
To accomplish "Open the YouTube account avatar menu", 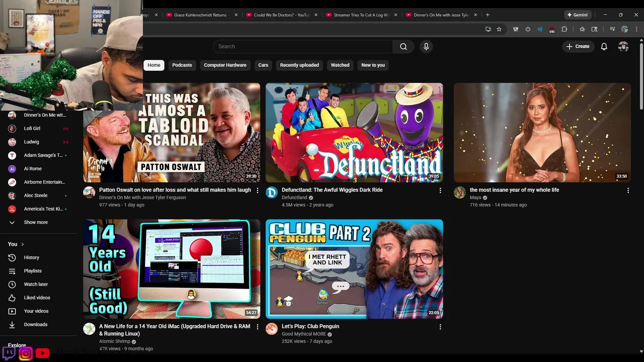I will pos(623,46).
